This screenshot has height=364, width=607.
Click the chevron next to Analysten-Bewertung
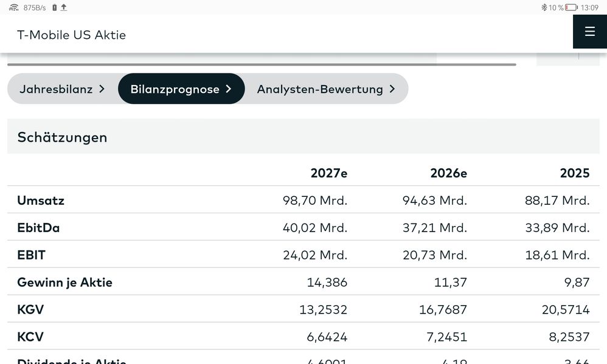392,89
